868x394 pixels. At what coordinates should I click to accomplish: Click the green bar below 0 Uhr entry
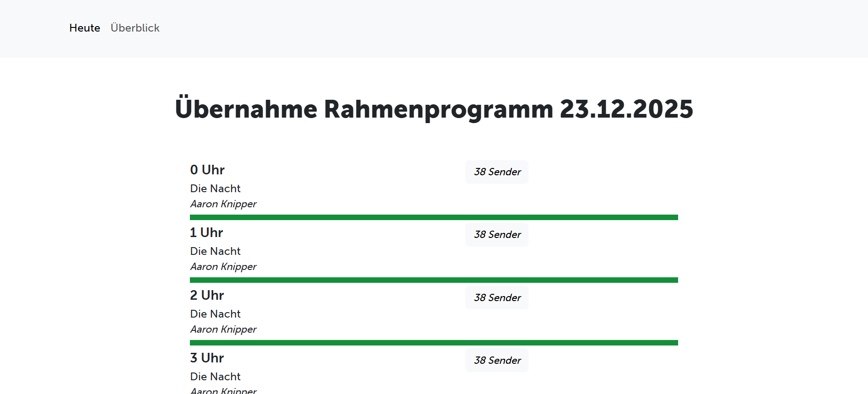point(434,217)
